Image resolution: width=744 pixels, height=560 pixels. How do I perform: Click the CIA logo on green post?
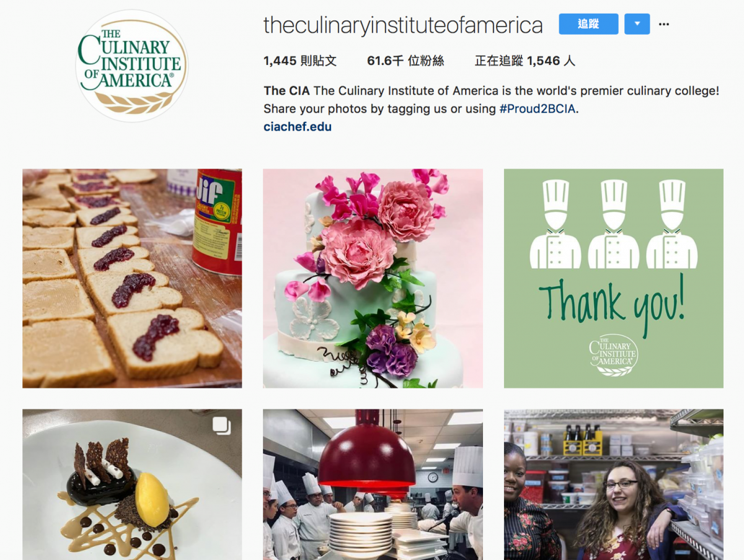click(613, 355)
